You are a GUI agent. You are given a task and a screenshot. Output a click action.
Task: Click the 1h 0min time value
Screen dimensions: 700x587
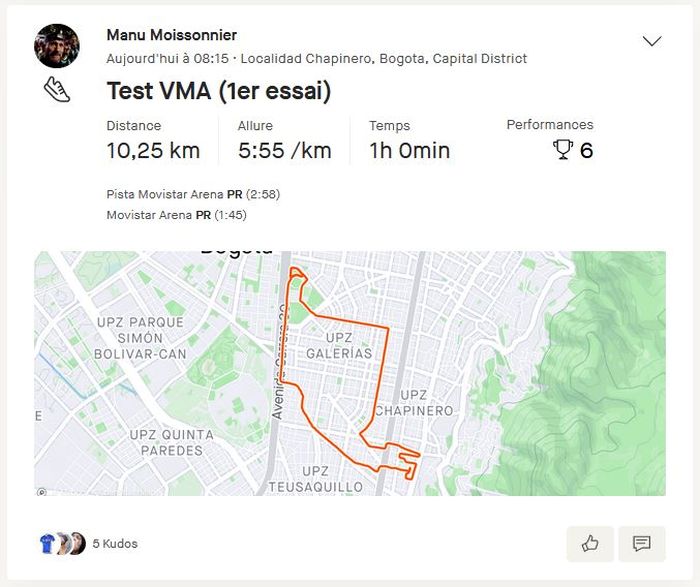point(409,151)
